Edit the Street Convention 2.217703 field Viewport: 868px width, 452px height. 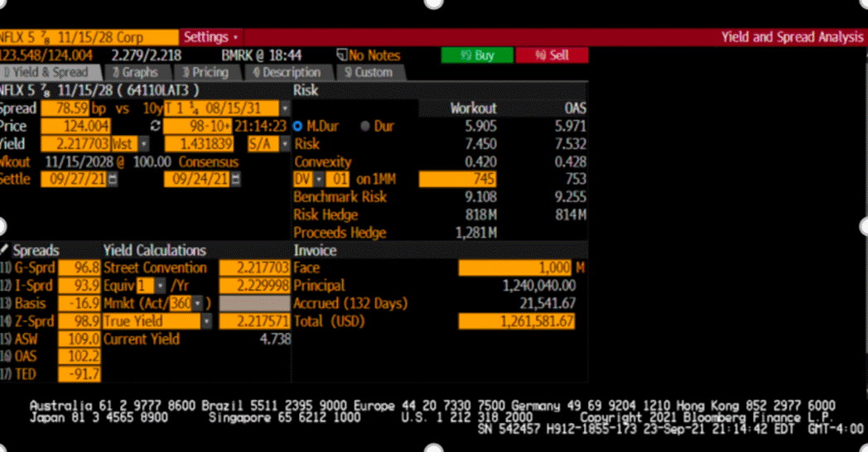click(x=254, y=267)
